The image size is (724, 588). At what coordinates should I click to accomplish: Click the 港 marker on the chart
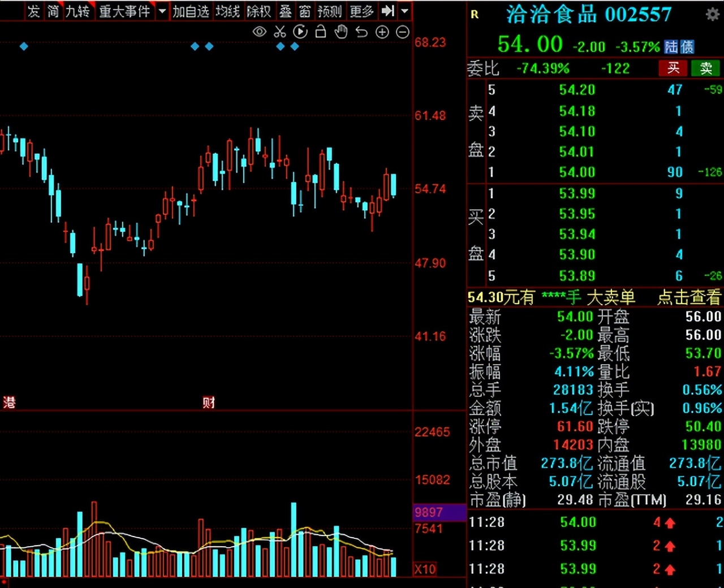[x=9, y=403]
